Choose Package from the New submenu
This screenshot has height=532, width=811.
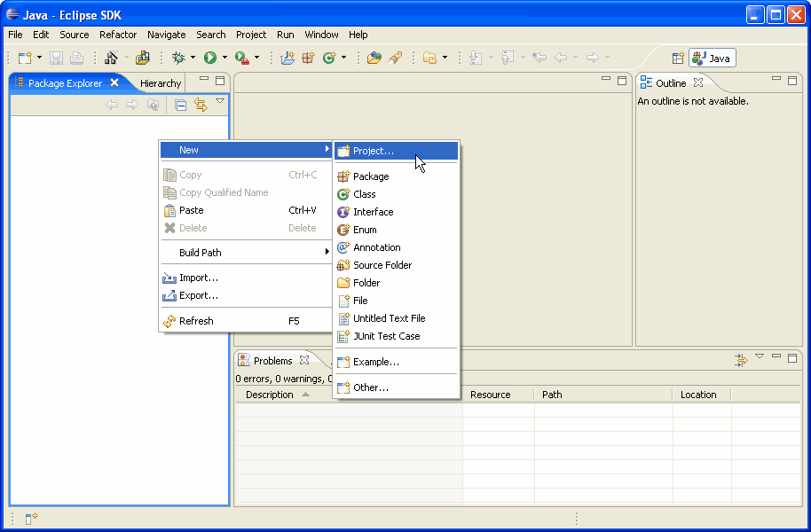(397, 176)
